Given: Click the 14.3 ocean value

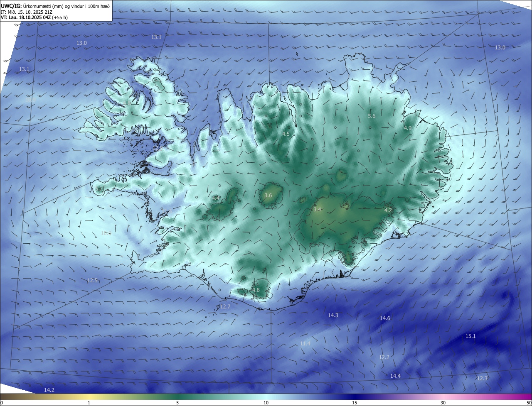Looking at the screenshot, I should [333, 316].
